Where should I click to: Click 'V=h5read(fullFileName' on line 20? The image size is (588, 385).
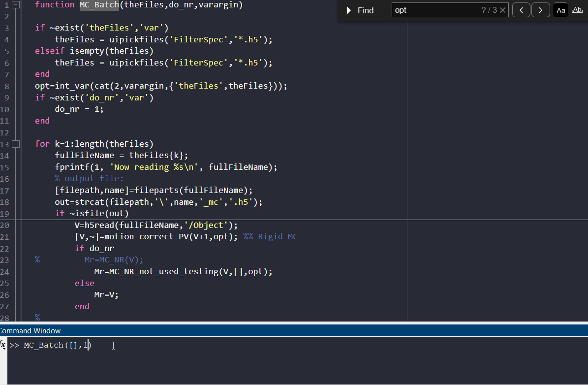(x=128, y=225)
